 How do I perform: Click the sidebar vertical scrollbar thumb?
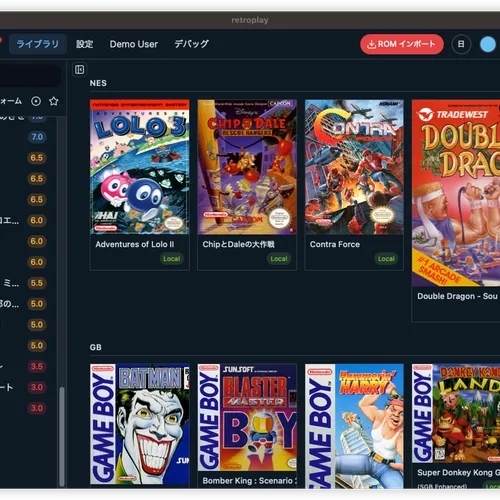click(62, 436)
